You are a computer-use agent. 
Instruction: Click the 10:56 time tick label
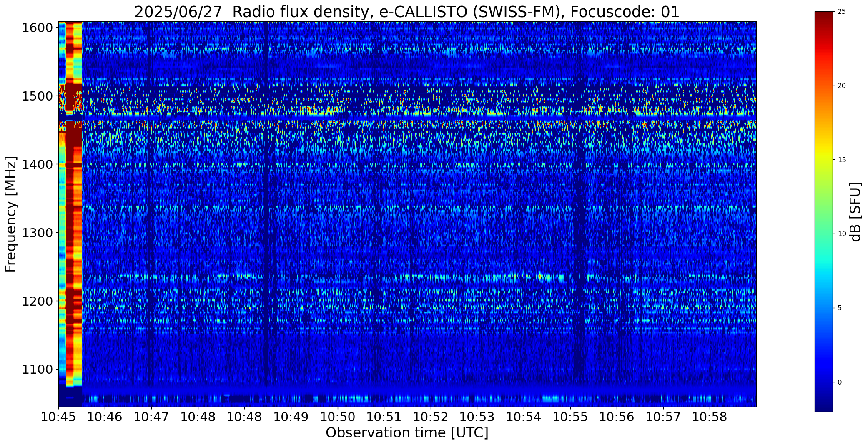[x=617, y=417]
